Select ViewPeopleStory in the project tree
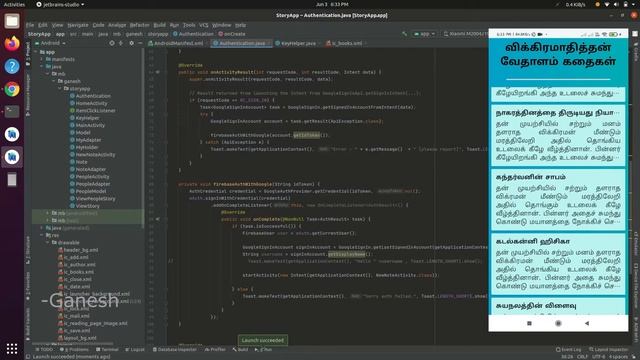The image size is (640, 360). click(x=96, y=199)
